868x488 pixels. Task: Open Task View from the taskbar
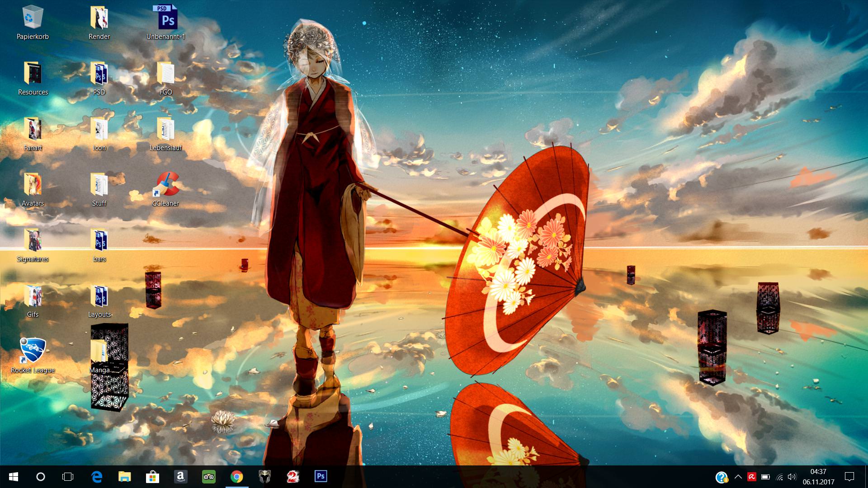tap(68, 477)
